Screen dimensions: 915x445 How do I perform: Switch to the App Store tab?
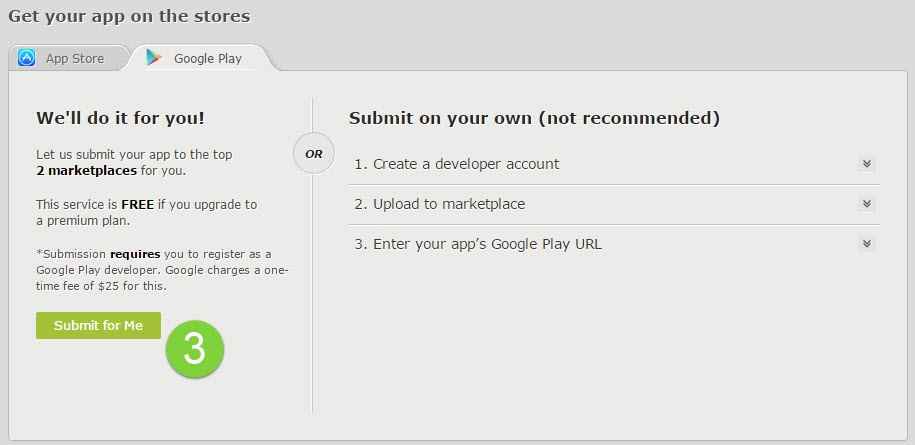[x=74, y=58]
